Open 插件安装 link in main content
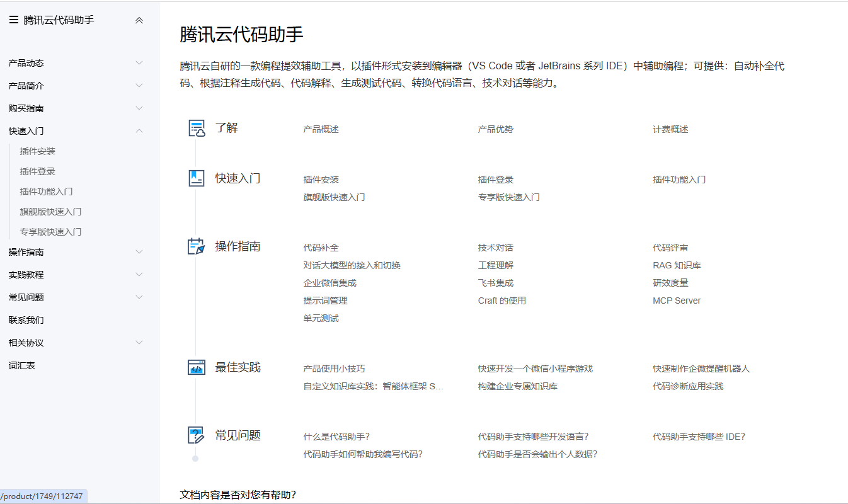This screenshot has height=504, width=848. coord(321,180)
